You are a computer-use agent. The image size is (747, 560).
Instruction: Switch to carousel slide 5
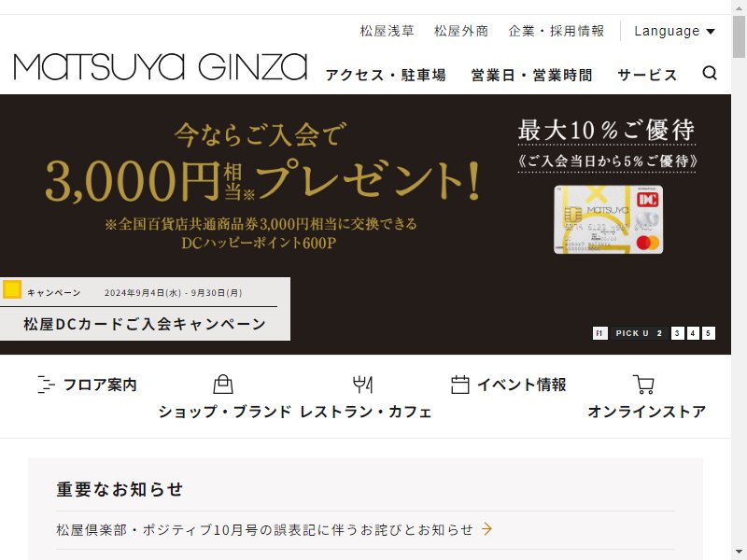coord(709,333)
